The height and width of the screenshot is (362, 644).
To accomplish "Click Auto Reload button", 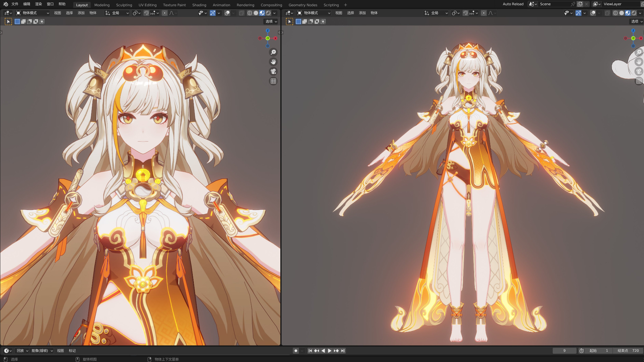I will 513,4.
